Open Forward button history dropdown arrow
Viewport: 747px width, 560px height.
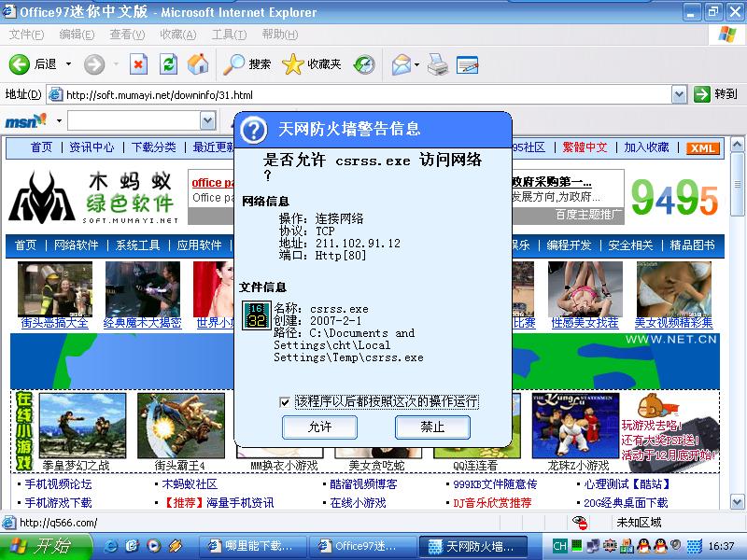point(115,63)
